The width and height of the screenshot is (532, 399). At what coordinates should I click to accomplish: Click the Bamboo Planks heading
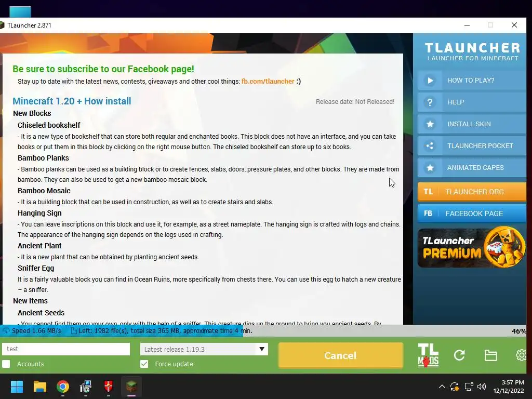43,158
